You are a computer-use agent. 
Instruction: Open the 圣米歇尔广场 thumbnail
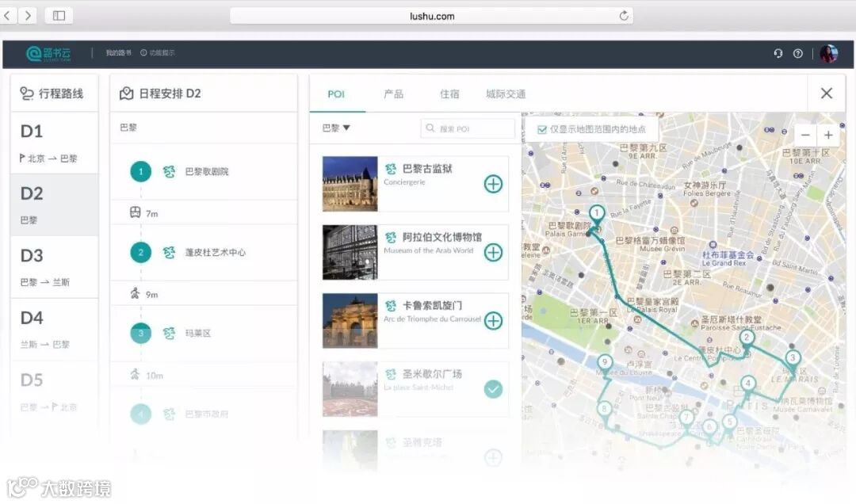pos(350,389)
